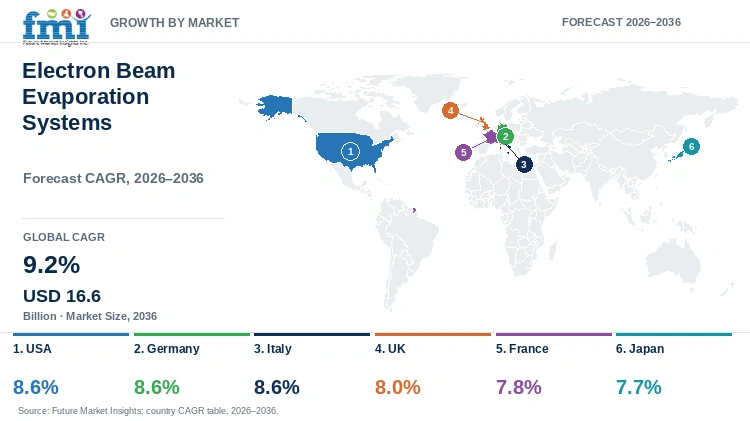750x421 pixels.
Task: Click the orange 8.0% value under UK
Action: pyautogui.click(x=397, y=387)
